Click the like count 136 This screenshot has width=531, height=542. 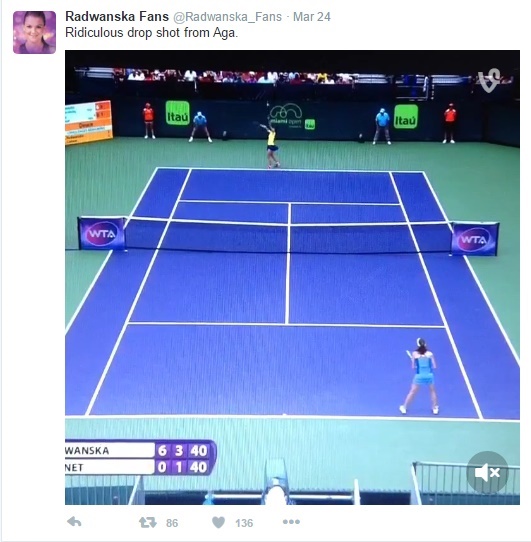[244, 523]
